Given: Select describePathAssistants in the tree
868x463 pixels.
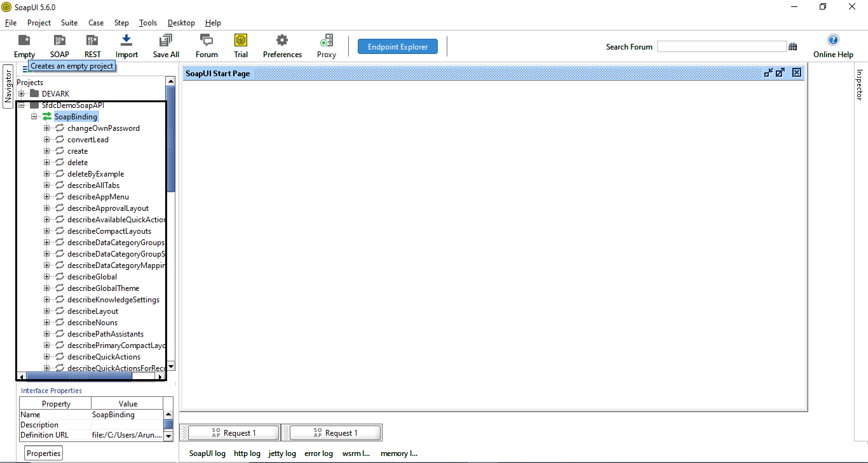Looking at the screenshot, I should coord(105,334).
